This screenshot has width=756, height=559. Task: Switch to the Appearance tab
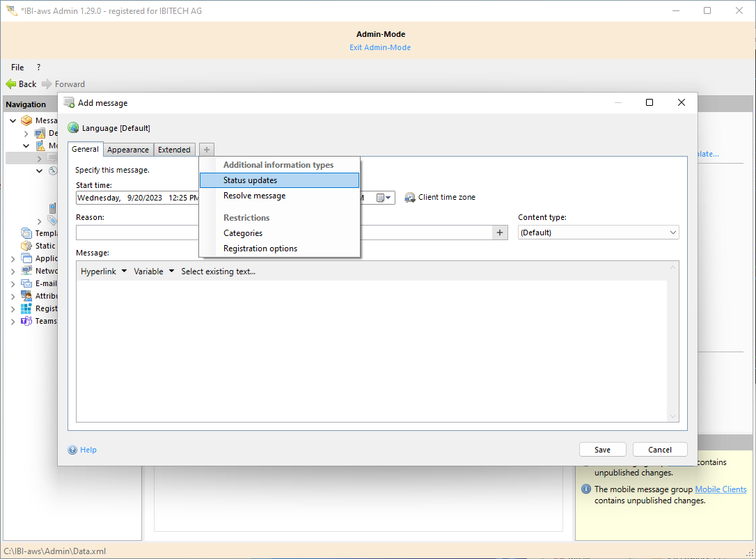pos(128,150)
